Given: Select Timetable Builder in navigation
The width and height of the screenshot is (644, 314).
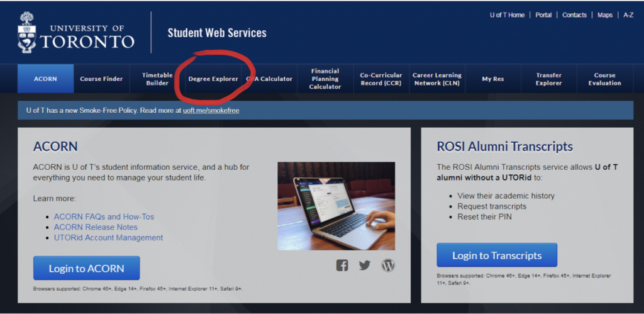Looking at the screenshot, I should point(157,79).
